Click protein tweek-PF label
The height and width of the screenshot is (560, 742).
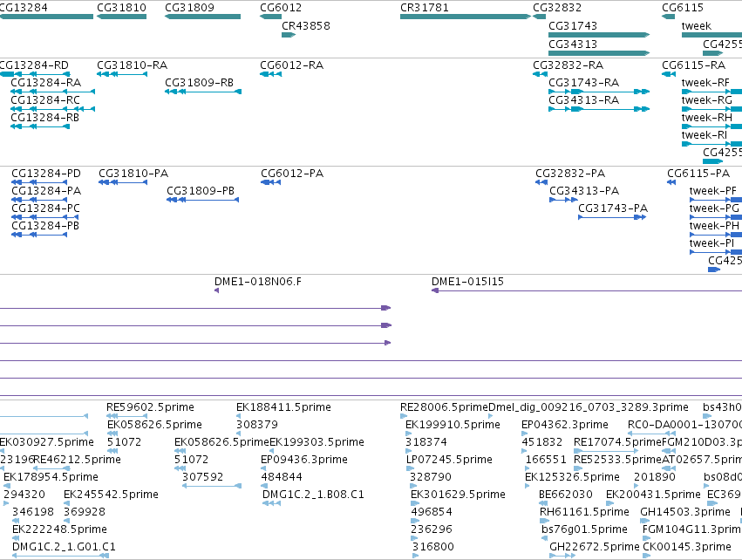tap(713, 191)
